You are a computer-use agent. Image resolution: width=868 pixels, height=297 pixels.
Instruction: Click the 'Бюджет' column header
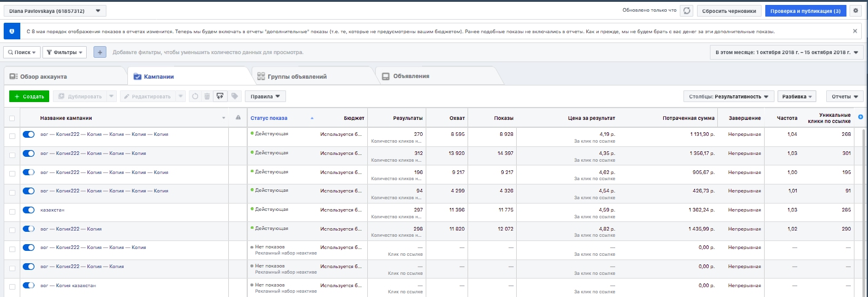point(354,118)
